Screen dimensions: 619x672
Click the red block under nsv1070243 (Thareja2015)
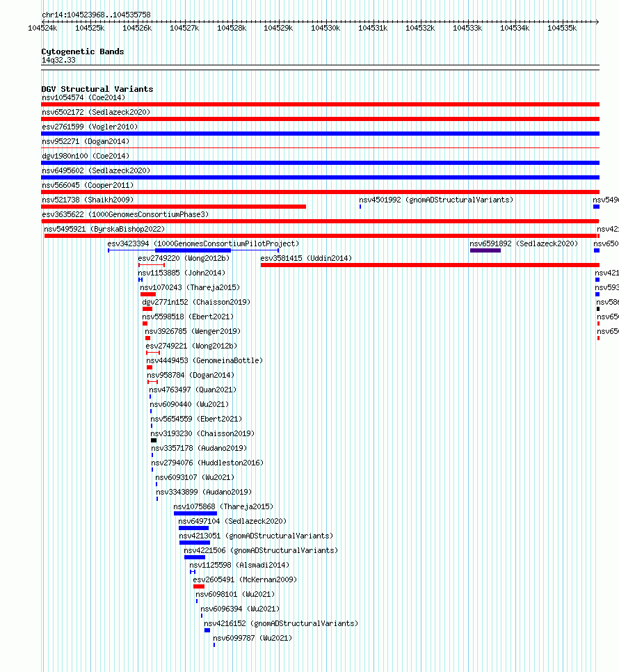pos(147,294)
